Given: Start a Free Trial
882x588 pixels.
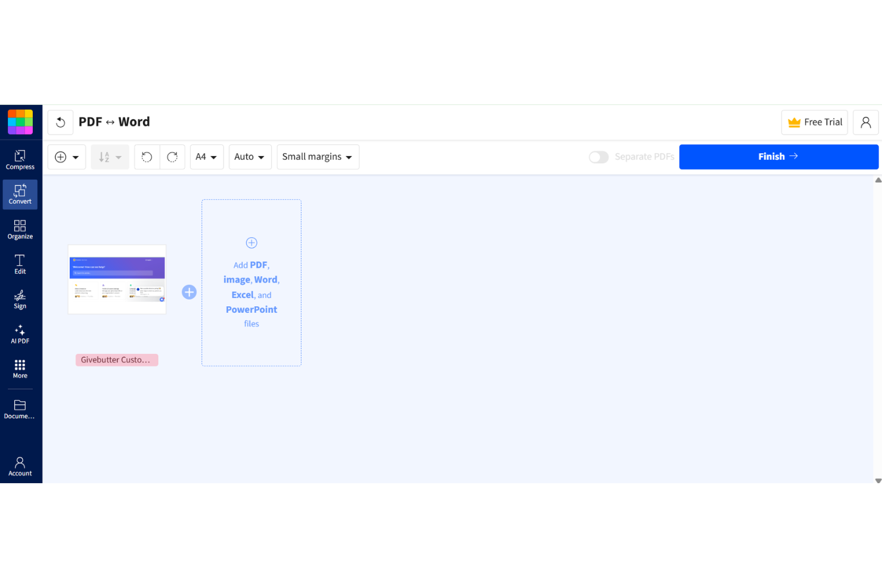Looking at the screenshot, I should coord(814,122).
